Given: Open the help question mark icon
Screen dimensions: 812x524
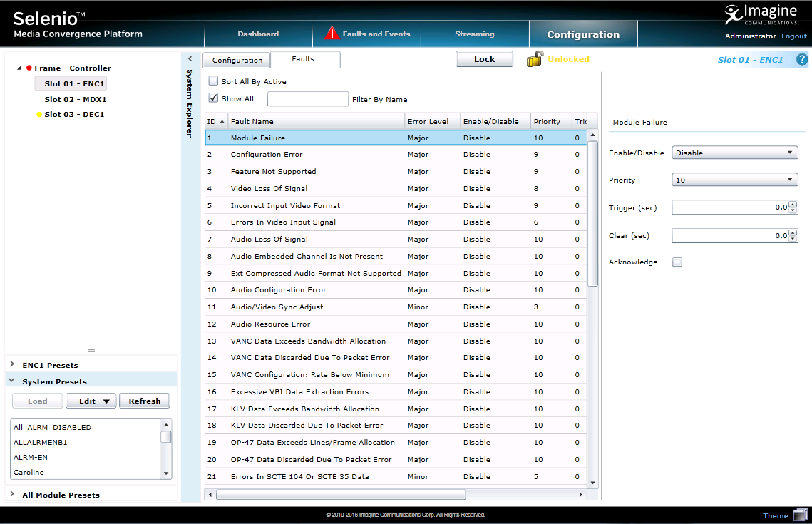Looking at the screenshot, I should [801, 60].
